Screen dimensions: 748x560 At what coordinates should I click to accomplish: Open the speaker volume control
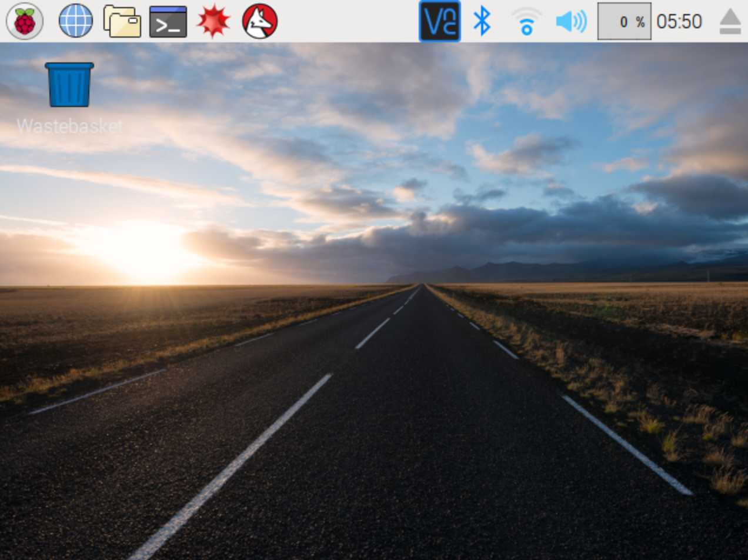(x=571, y=22)
